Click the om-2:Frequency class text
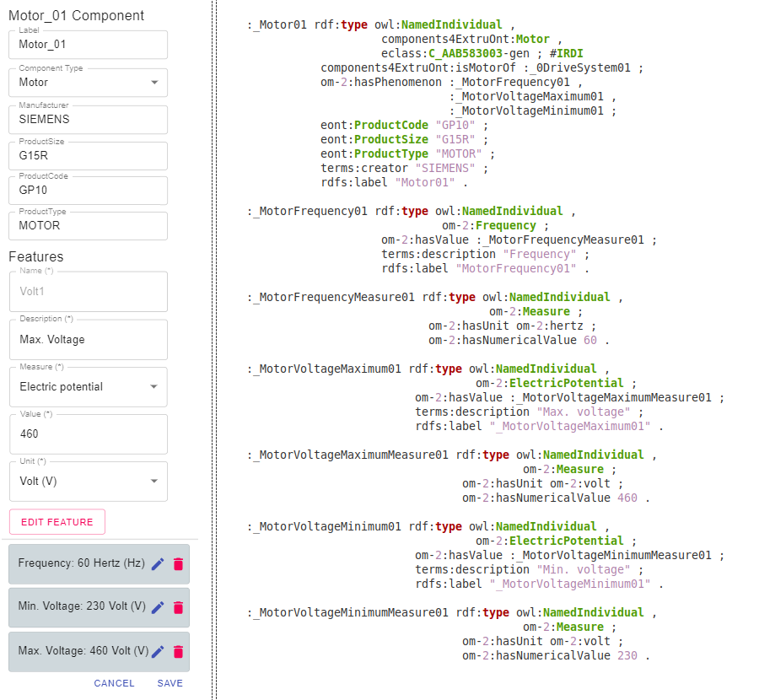759x700 pixels. tap(489, 225)
